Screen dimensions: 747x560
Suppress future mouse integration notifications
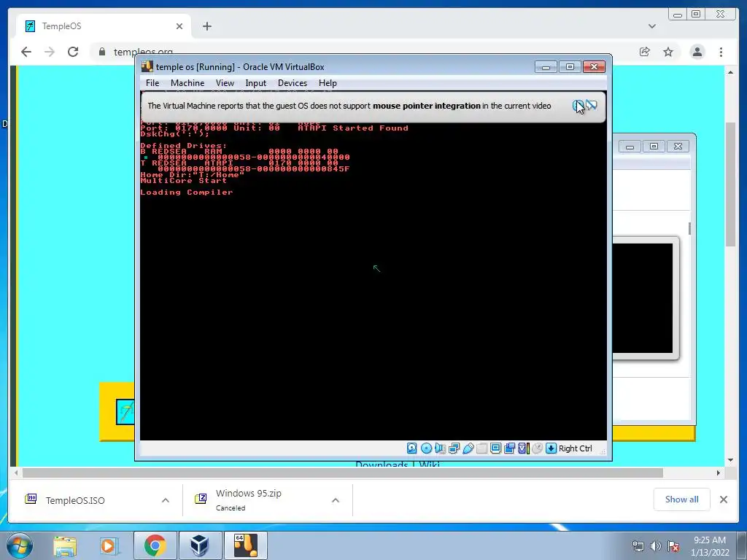pyautogui.click(x=592, y=105)
